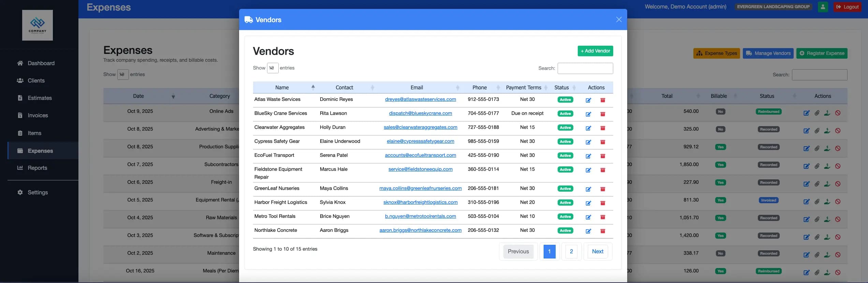Open maya.collins@greenleafnurseries.com email link
The image size is (868, 283).
click(420, 188)
